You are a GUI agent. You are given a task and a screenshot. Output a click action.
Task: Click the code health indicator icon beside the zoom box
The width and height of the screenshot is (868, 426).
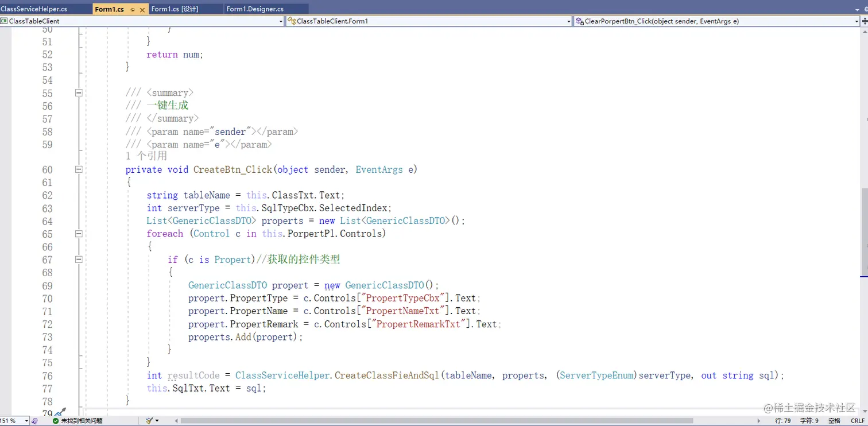click(35, 421)
